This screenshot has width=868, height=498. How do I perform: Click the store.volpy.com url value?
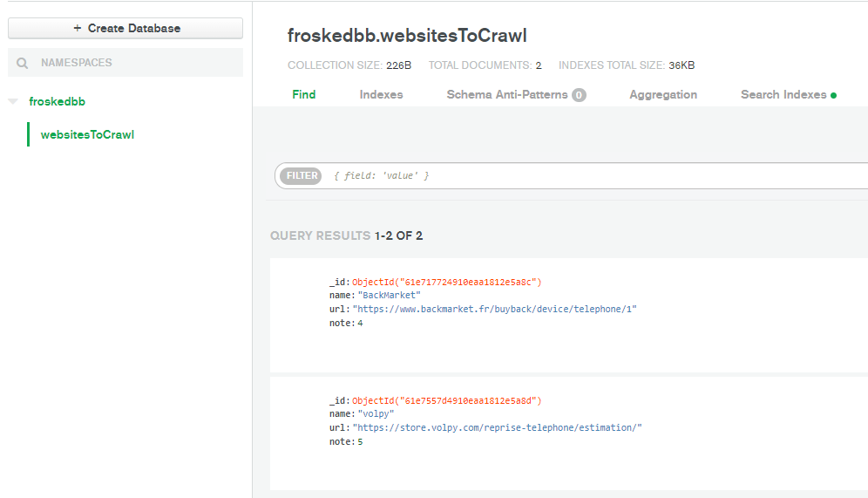coord(497,427)
